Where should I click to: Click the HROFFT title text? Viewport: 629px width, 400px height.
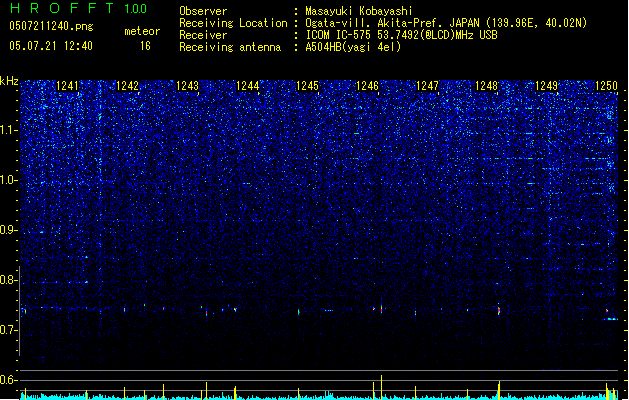62,8
